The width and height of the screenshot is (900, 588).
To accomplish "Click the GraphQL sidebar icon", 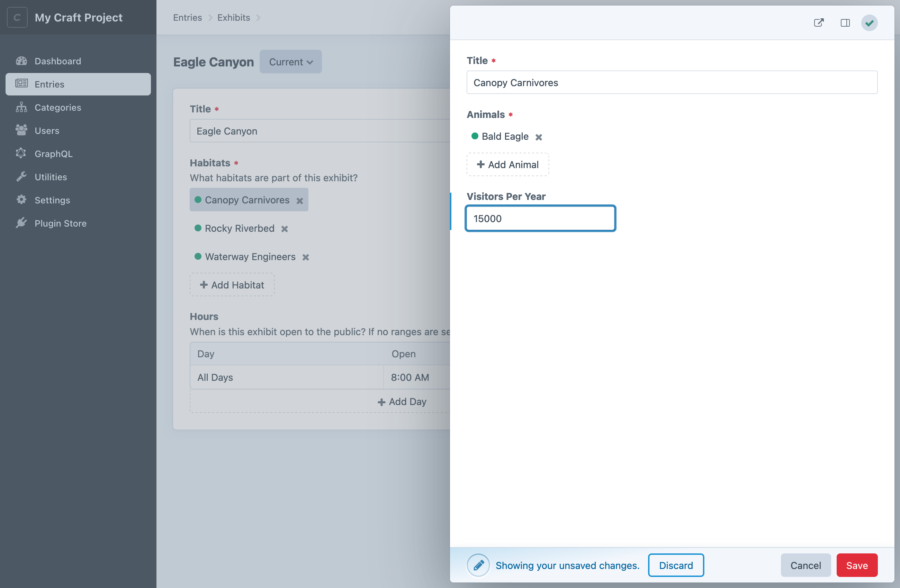I will point(22,153).
